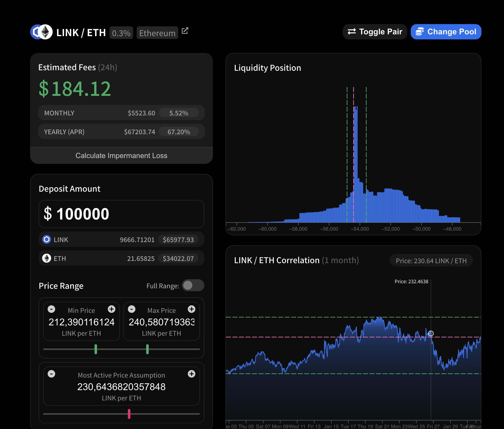Click the Price: 232.4638 tooltip label
This screenshot has height=429, width=504.
click(411, 281)
